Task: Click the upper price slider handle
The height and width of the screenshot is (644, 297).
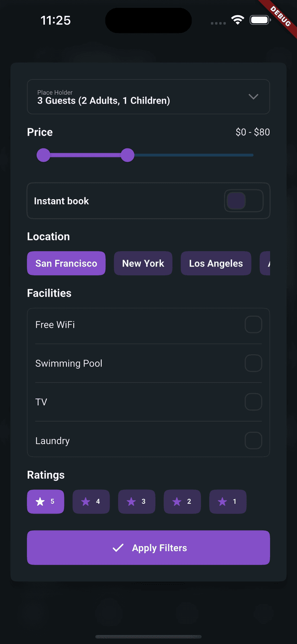Action: pyautogui.click(x=127, y=155)
